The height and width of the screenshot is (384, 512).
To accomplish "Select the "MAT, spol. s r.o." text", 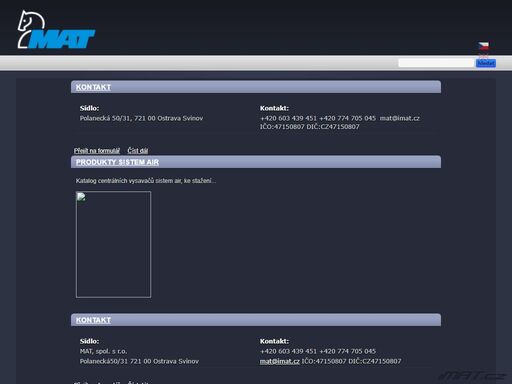I will click(103, 351).
